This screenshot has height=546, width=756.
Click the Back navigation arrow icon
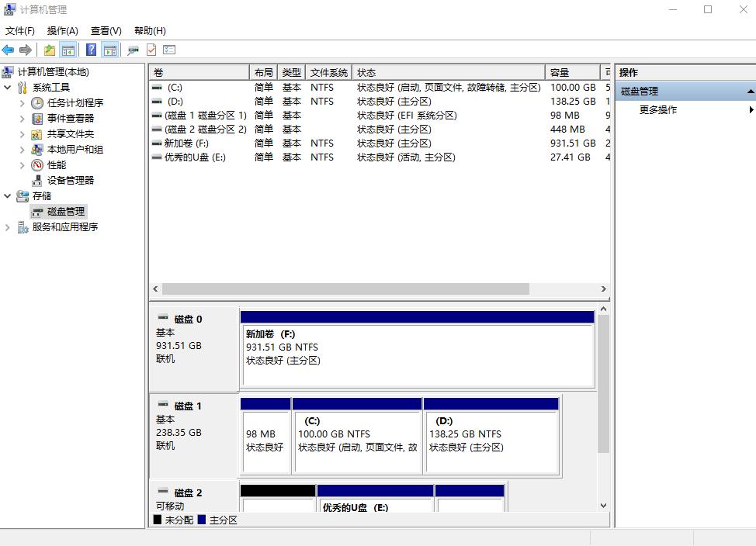click(x=8, y=50)
